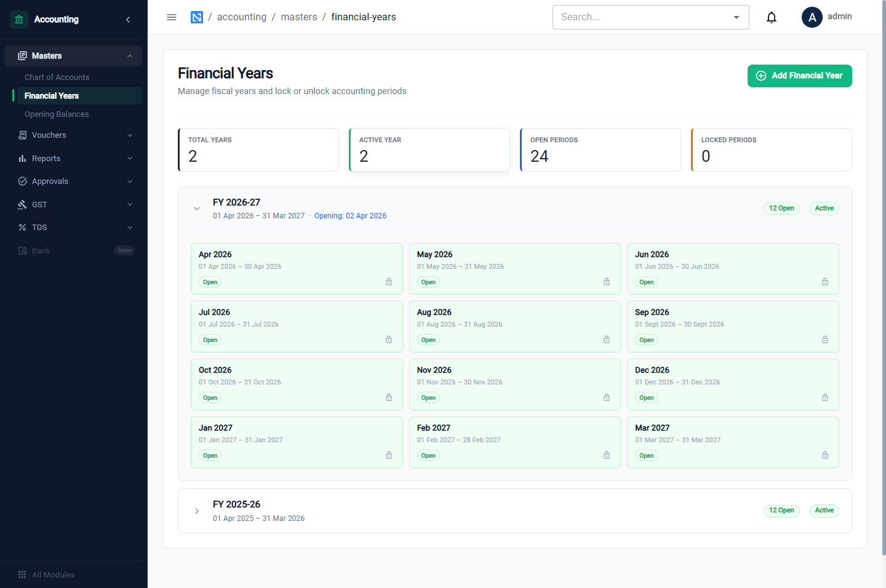Lock the Jun 2026 period
886x588 pixels.
coord(825,282)
